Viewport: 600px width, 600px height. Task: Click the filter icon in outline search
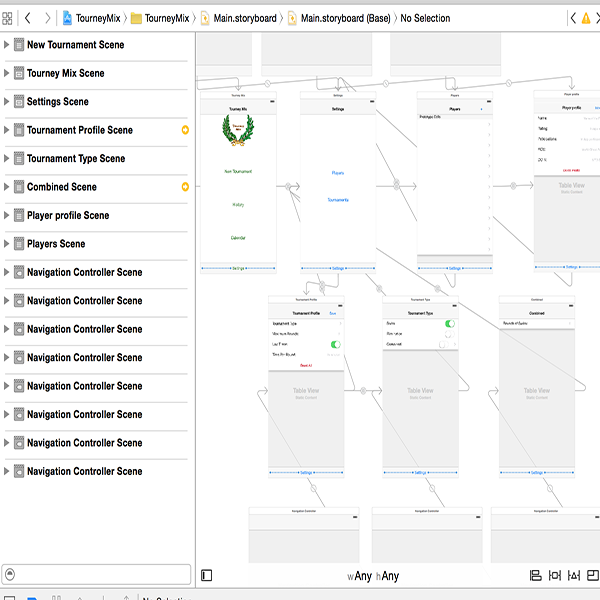(x=10, y=574)
